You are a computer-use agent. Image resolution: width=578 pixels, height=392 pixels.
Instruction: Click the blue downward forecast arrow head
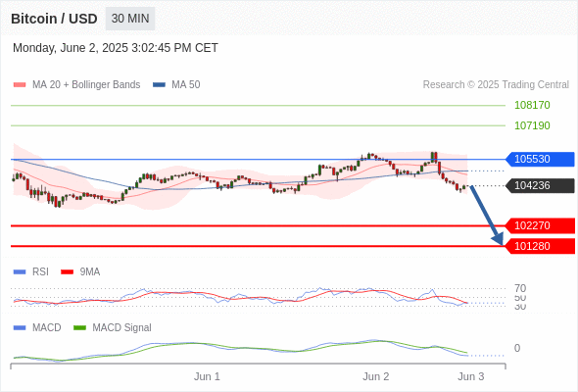[498, 239]
